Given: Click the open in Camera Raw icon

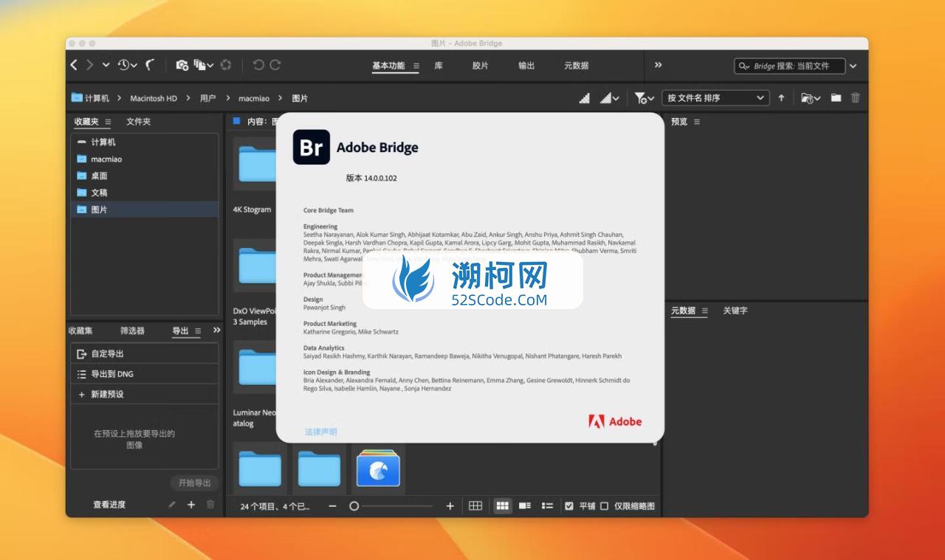Looking at the screenshot, I should coord(226,65).
